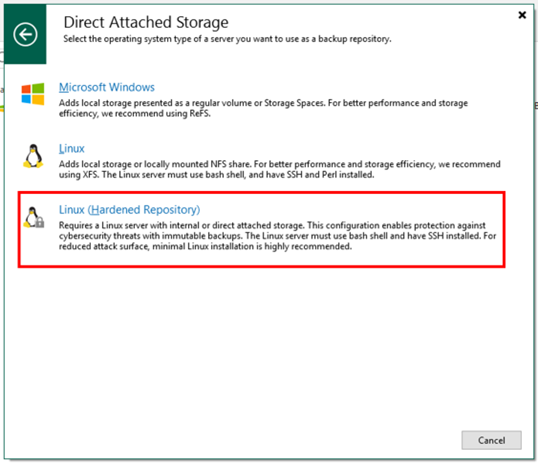Click the Linux penguin icon
Image resolution: width=538 pixels, height=463 pixels.
click(33, 156)
